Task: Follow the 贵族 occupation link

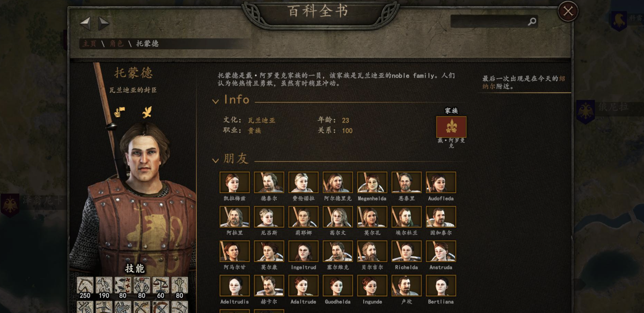Action: click(x=254, y=131)
